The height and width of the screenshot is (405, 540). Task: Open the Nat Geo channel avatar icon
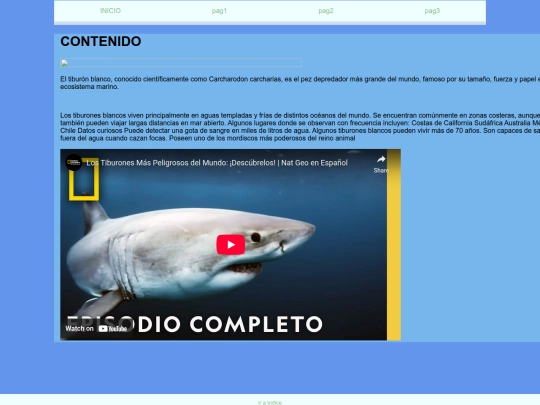coord(74,163)
